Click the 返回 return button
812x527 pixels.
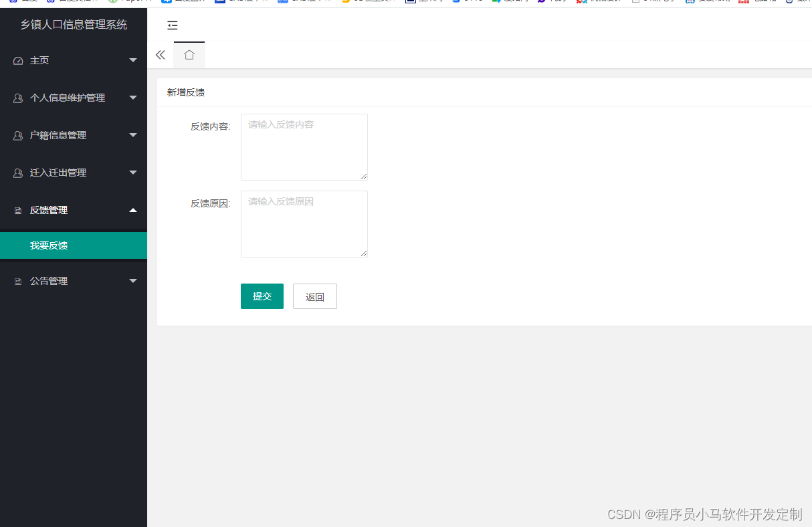[314, 296]
